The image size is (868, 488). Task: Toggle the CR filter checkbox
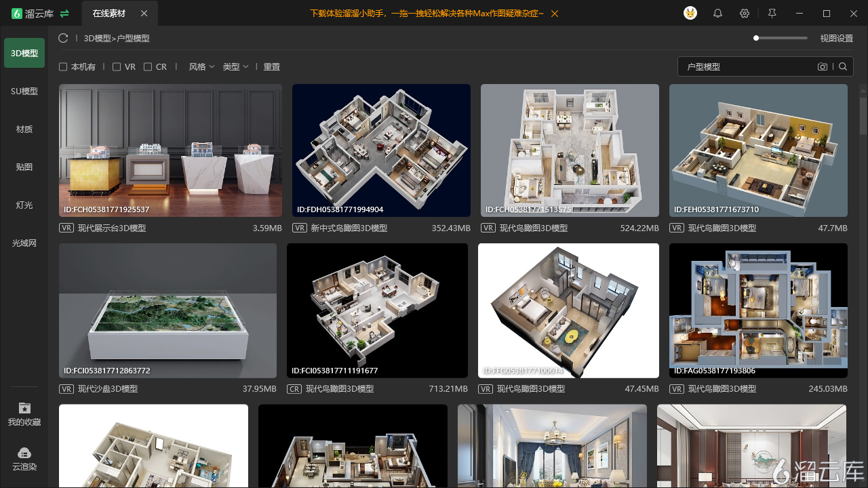148,67
